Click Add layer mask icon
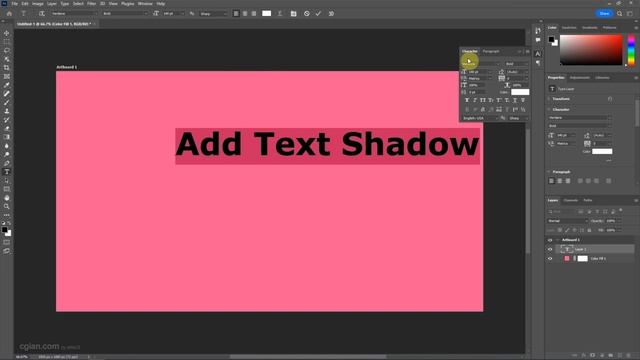The height and width of the screenshot is (360, 640). point(593,356)
